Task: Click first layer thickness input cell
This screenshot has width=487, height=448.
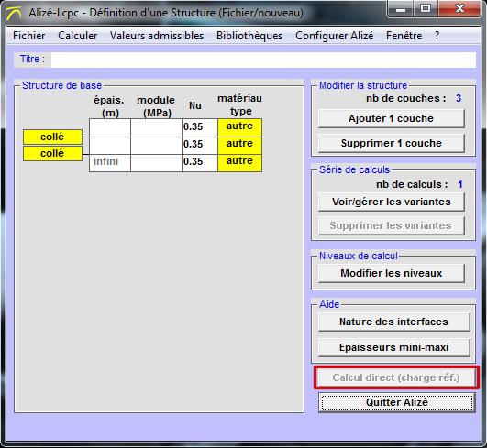Action: point(110,127)
